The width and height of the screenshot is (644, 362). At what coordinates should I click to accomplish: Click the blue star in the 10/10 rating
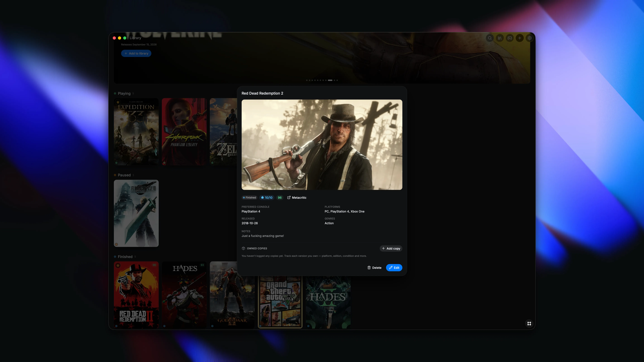tap(262, 198)
